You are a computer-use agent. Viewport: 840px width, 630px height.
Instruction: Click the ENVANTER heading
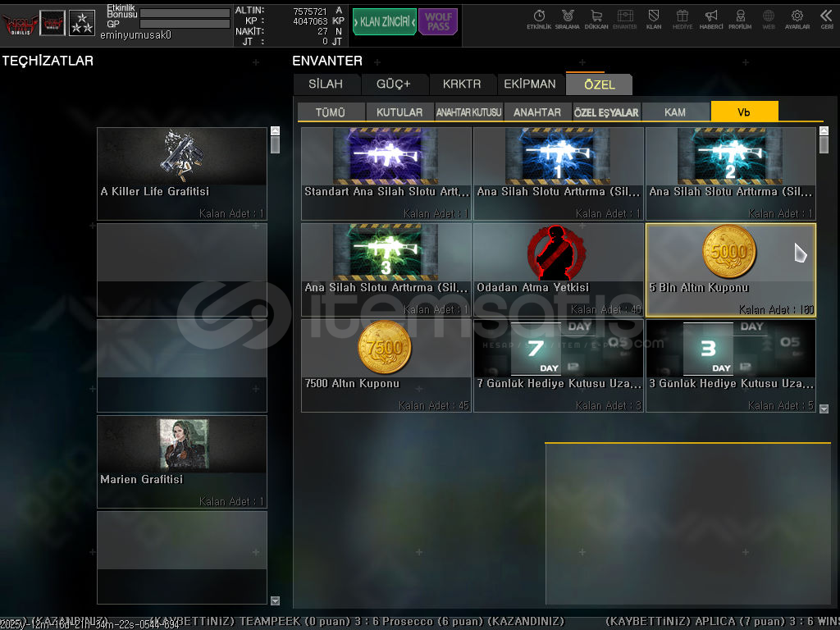pos(327,61)
